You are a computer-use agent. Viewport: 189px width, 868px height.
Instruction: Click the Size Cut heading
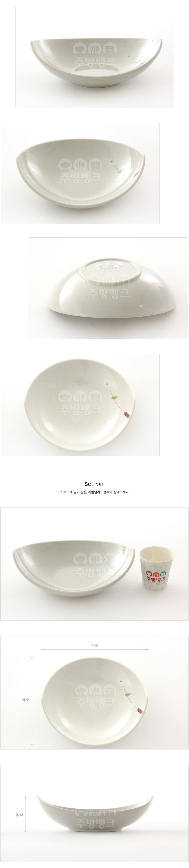click(x=94, y=484)
